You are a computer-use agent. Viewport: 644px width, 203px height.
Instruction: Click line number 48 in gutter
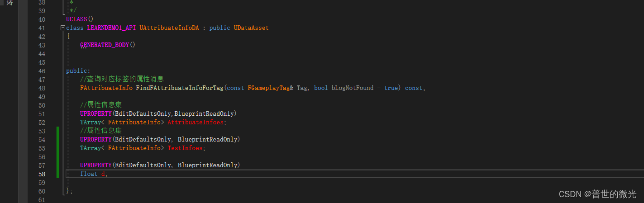coord(41,88)
